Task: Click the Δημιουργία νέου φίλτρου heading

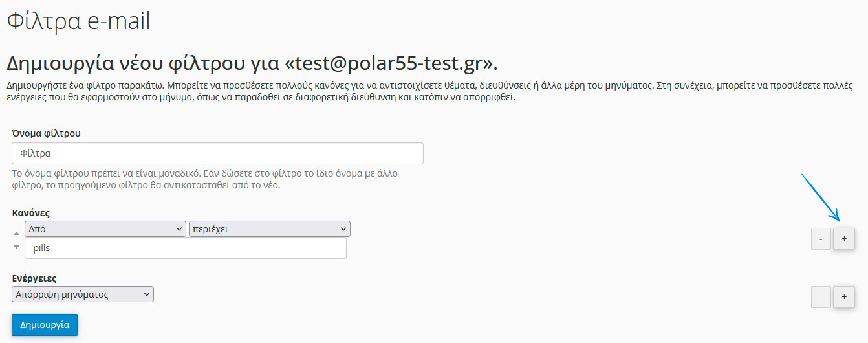Action: (252, 63)
